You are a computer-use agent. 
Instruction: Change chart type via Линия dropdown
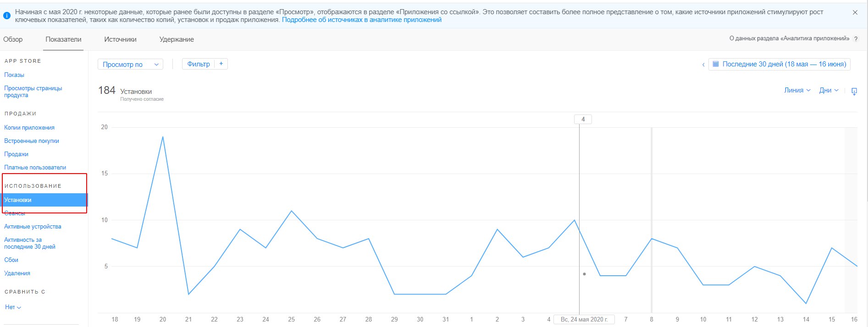pyautogui.click(x=797, y=90)
